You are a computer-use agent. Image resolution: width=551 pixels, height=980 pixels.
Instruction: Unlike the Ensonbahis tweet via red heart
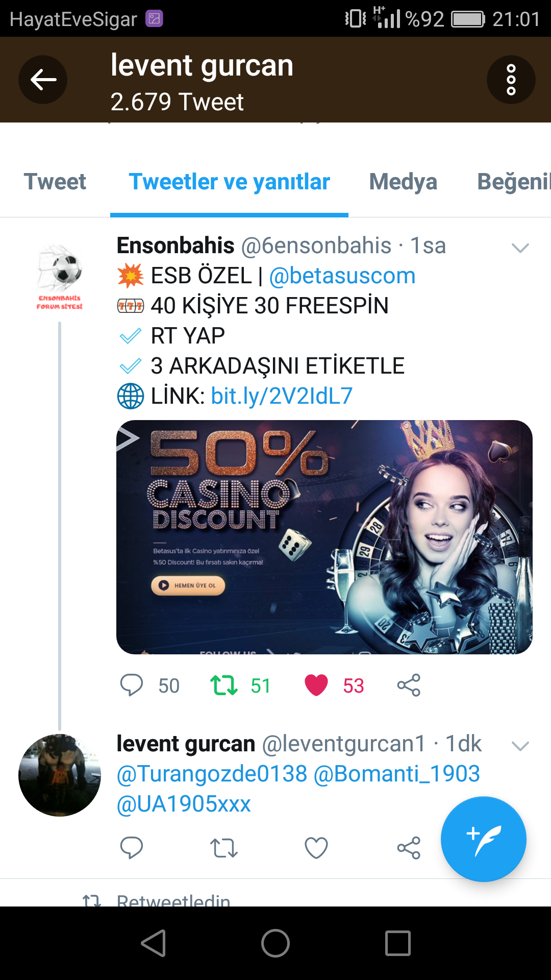(x=316, y=685)
